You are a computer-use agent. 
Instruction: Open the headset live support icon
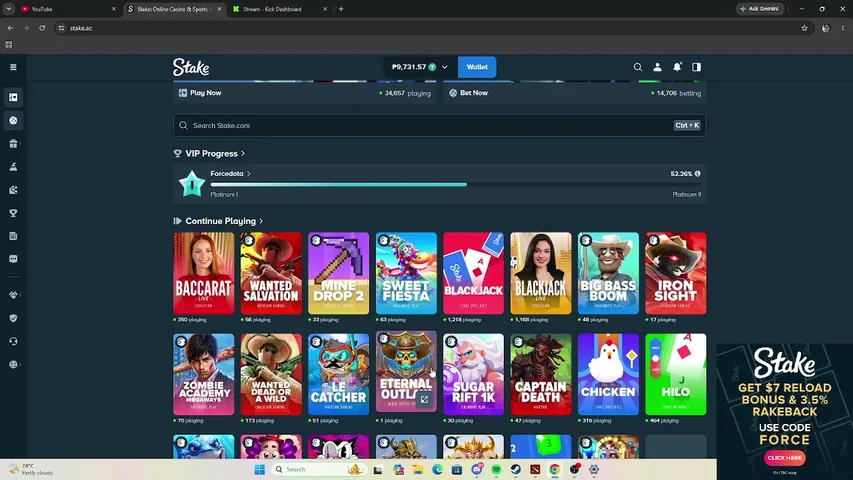point(13,341)
